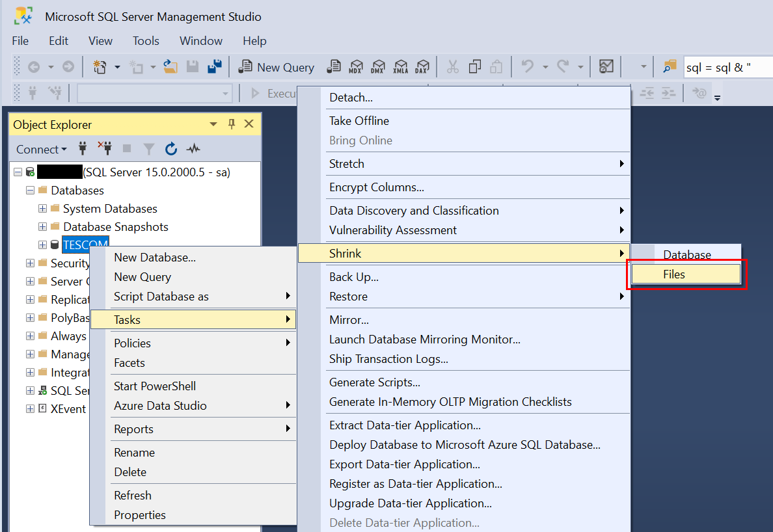The width and height of the screenshot is (773, 532).
Task: Expand the TESCOM database node
Action: [42, 245]
